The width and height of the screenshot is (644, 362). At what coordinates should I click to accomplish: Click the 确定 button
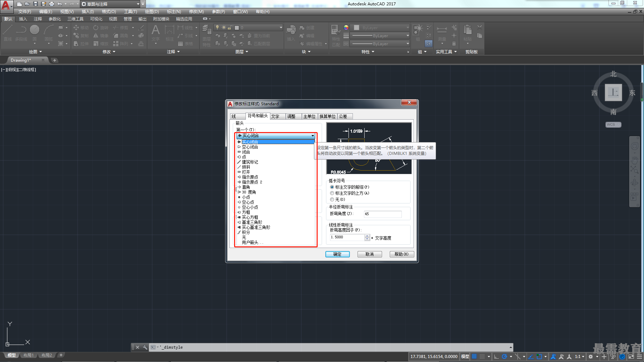click(x=337, y=254)
